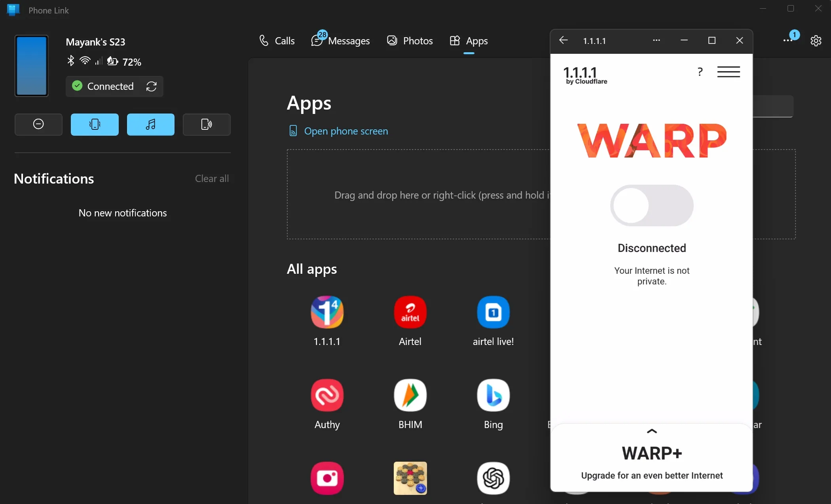This screenshot has height=504, width=831.
Task: Click Clear all notifications button
Action: click(212, 178)
